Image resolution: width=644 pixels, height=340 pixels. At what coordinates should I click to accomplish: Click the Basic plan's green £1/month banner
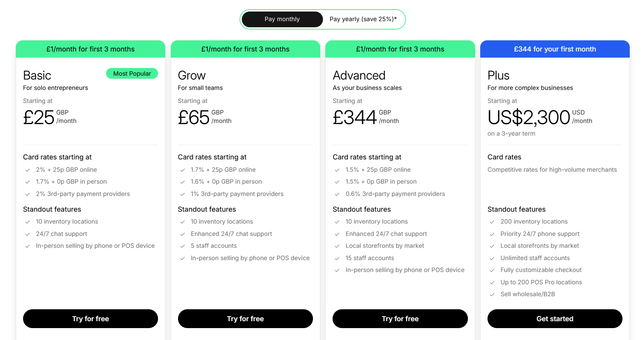click(90, 49)
